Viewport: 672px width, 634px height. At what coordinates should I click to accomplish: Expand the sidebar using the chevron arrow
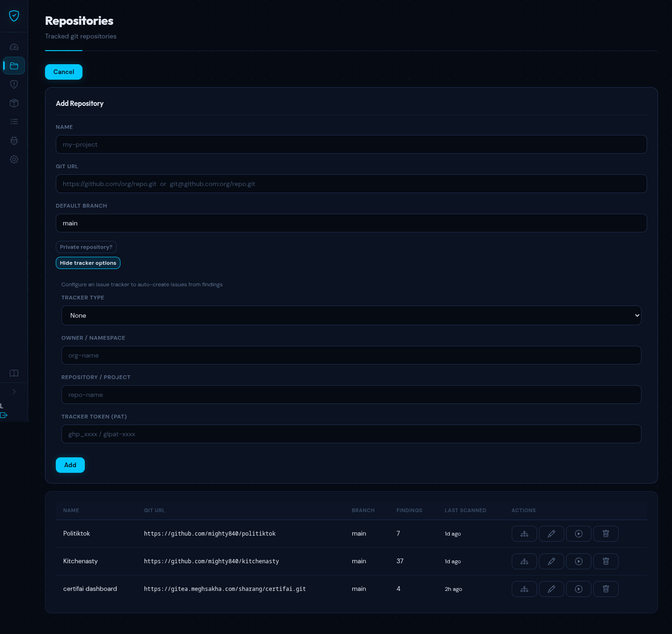[x=14, y=392]
